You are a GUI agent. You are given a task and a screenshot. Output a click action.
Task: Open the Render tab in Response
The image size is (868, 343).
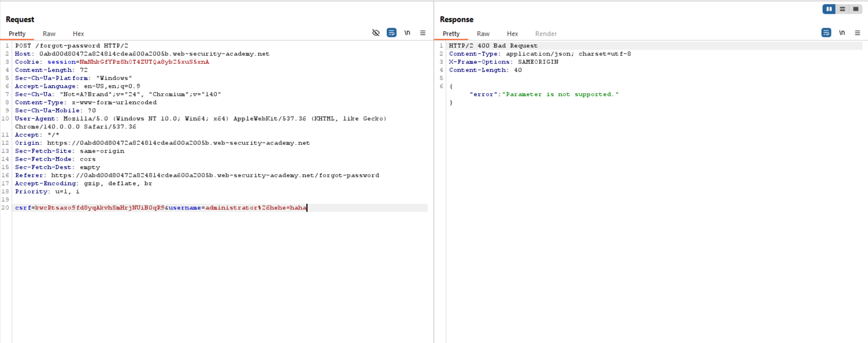click(x=546, y=34)
